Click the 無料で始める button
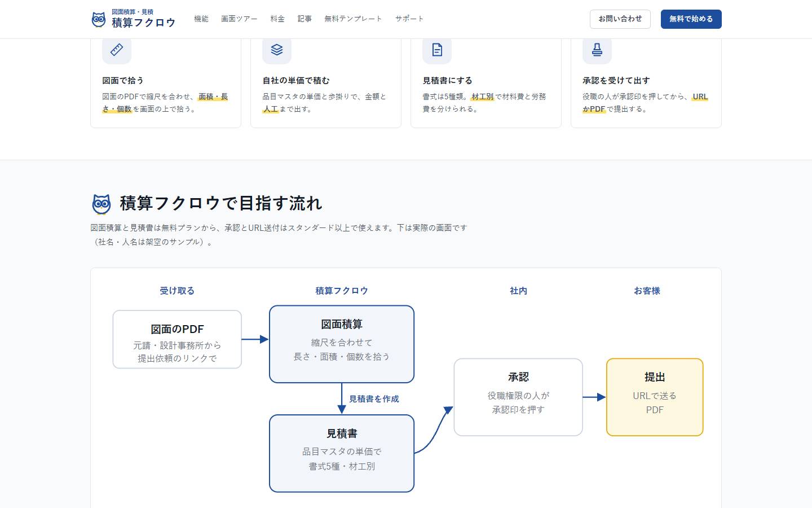The height and width of the screenshot is (508, 812). [x=691, y=19]
